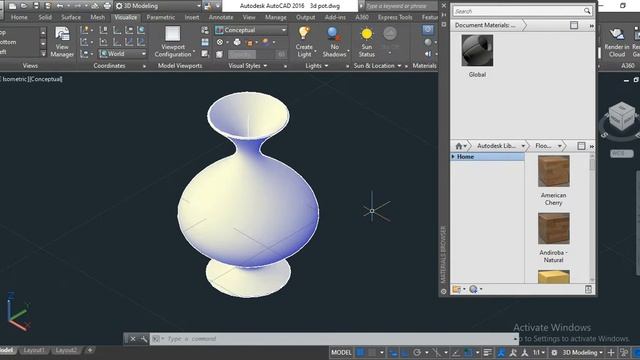
Task: Click the command line close X icon
Action: click(x=133, y=339)
